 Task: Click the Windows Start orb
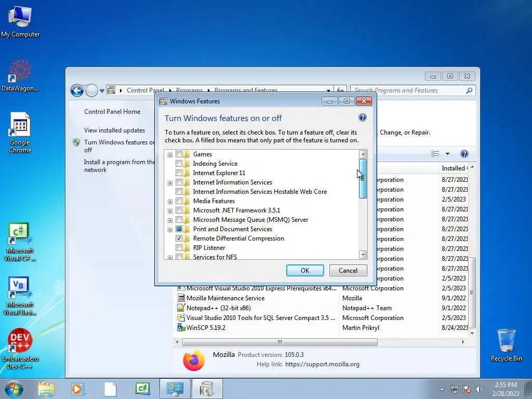[x=14, y=389]
